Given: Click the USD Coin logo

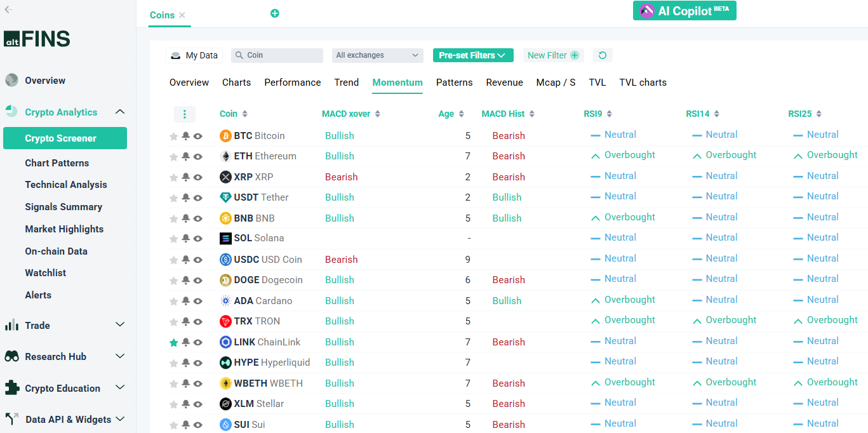Looking at the screenshot, I should coord(225,260).
